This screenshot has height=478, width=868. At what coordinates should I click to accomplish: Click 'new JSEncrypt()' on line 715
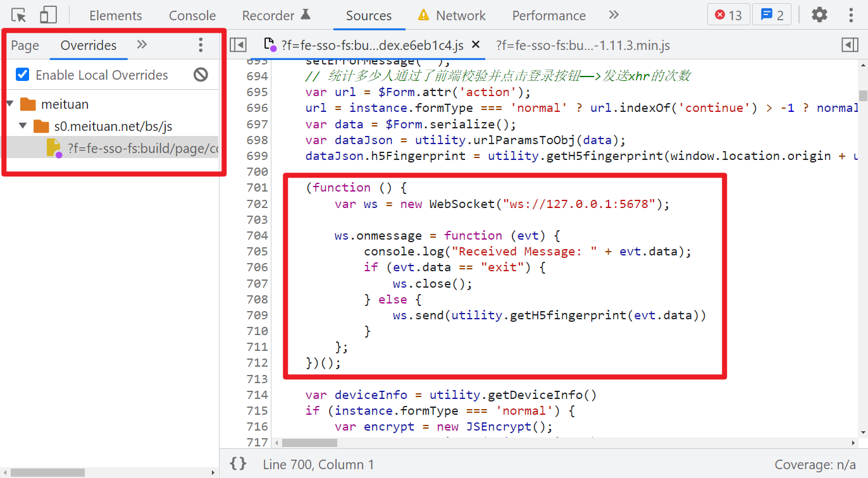coord(494,426)
